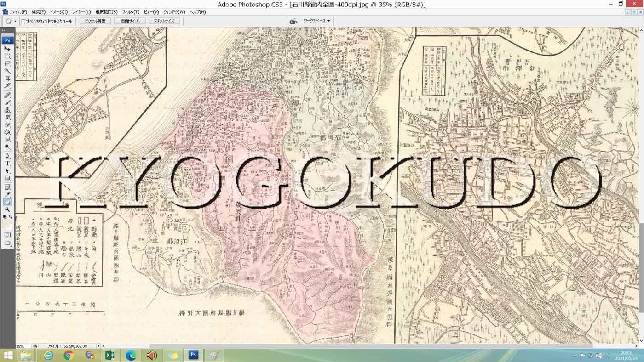Click the 35% zoom field in status bar

point(23,346)
